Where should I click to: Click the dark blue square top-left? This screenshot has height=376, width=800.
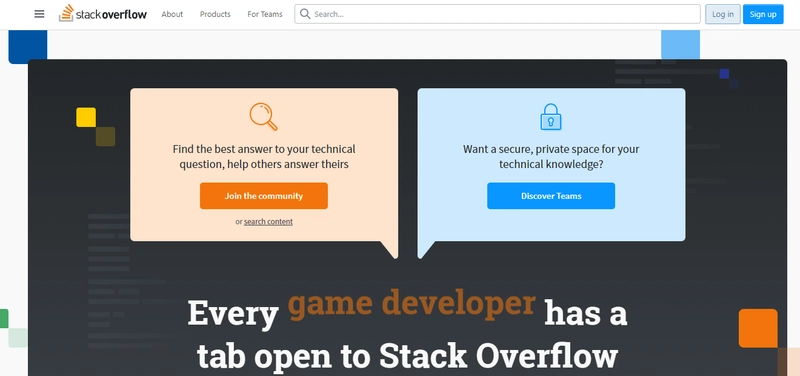coord(28,46)
